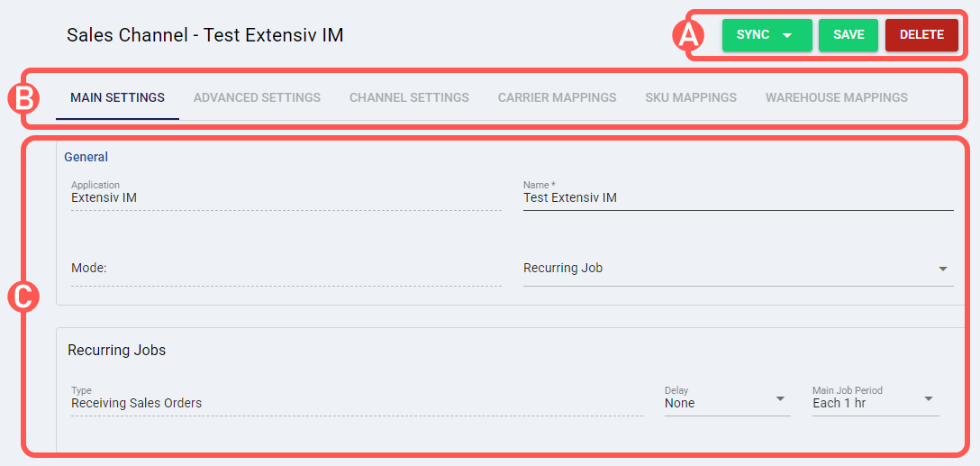
Task: Open the Recurring Job mode dropdown
Action: point(738,269)
